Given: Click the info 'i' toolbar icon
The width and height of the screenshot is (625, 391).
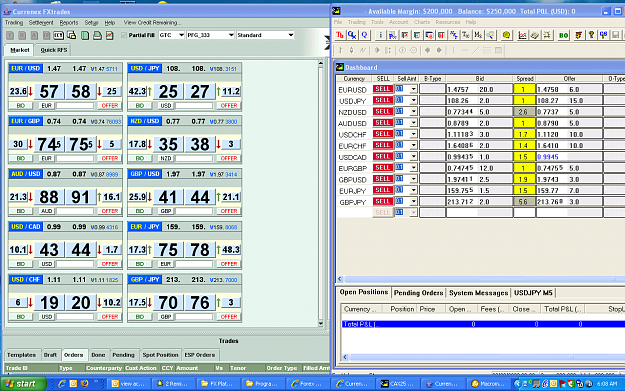Looking at the screenshot, I should [380, 35].
